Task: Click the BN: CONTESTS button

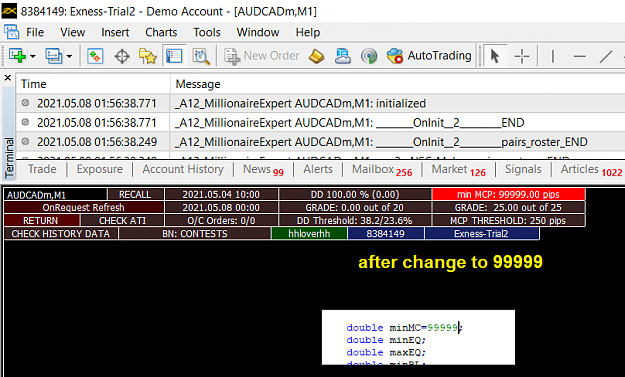Action: pos(195,234)
